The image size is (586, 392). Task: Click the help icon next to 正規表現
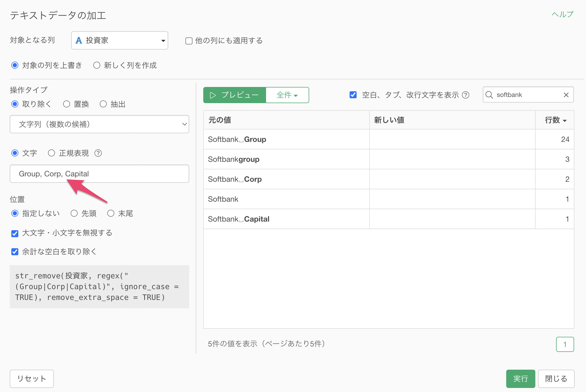[98, 153]
